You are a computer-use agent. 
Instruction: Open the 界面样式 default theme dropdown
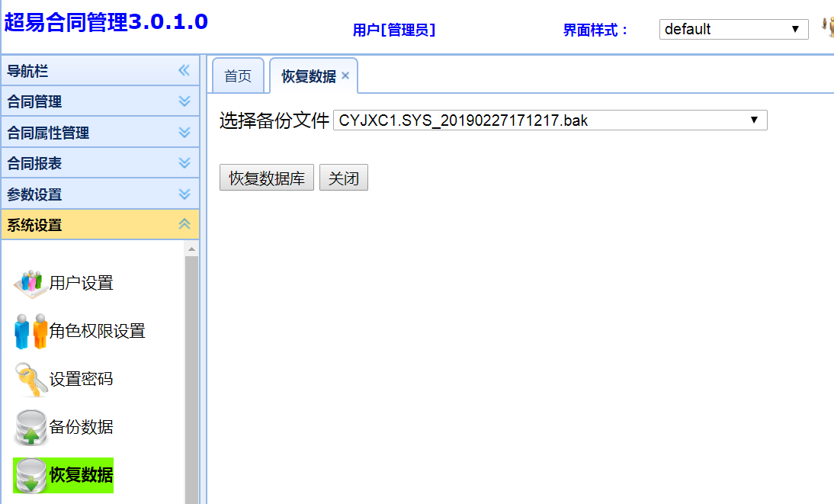(x=733, y=30)
